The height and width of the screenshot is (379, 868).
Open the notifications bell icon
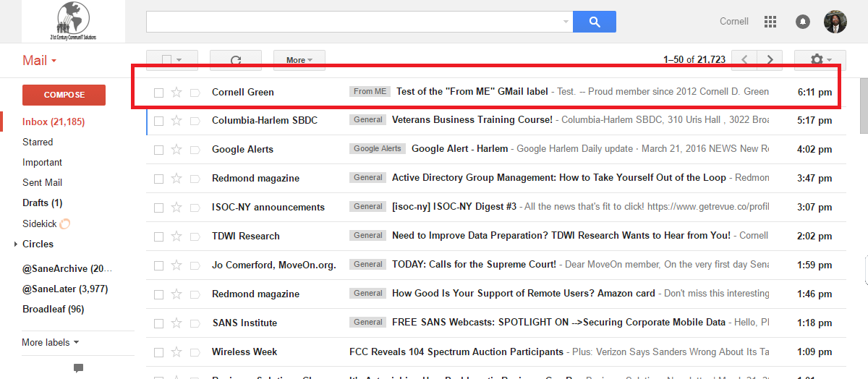pyautogui.click(x=802, y=22)
